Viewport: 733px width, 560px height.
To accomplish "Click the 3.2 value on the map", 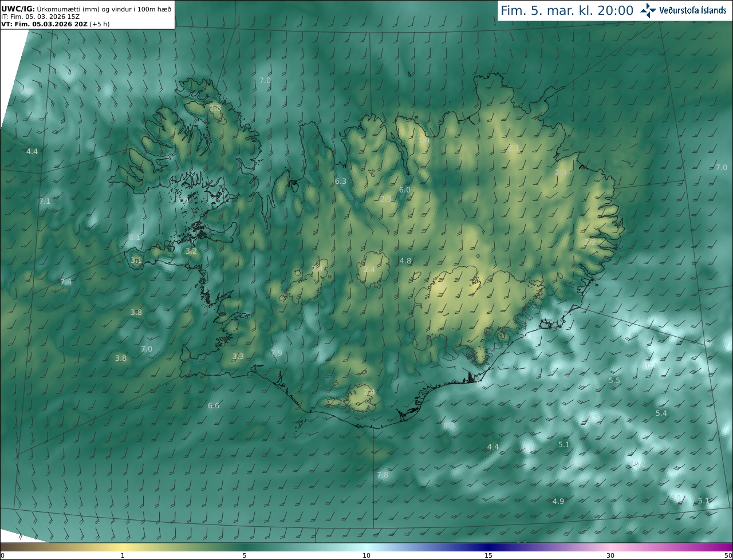I will tap(191, 251).
